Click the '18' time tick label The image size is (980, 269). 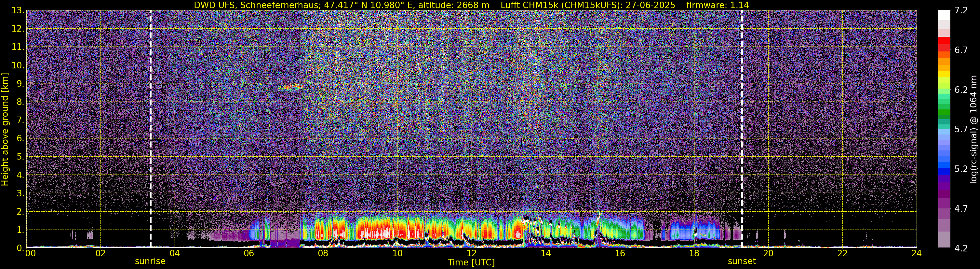pyautogui.click(x=694, y=253)
